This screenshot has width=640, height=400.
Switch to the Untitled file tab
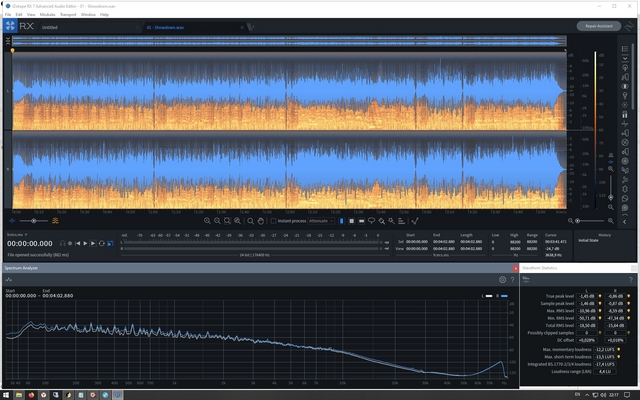[x=50, y=27]
